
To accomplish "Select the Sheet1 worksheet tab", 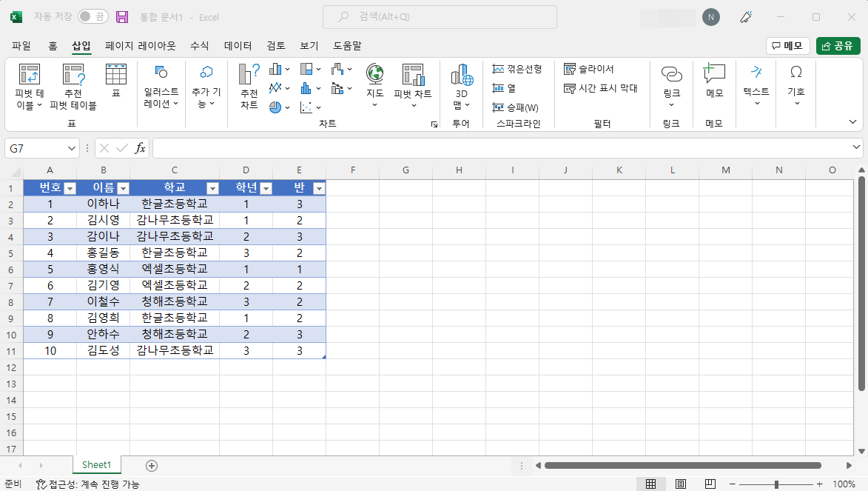I will coord(96,465).
